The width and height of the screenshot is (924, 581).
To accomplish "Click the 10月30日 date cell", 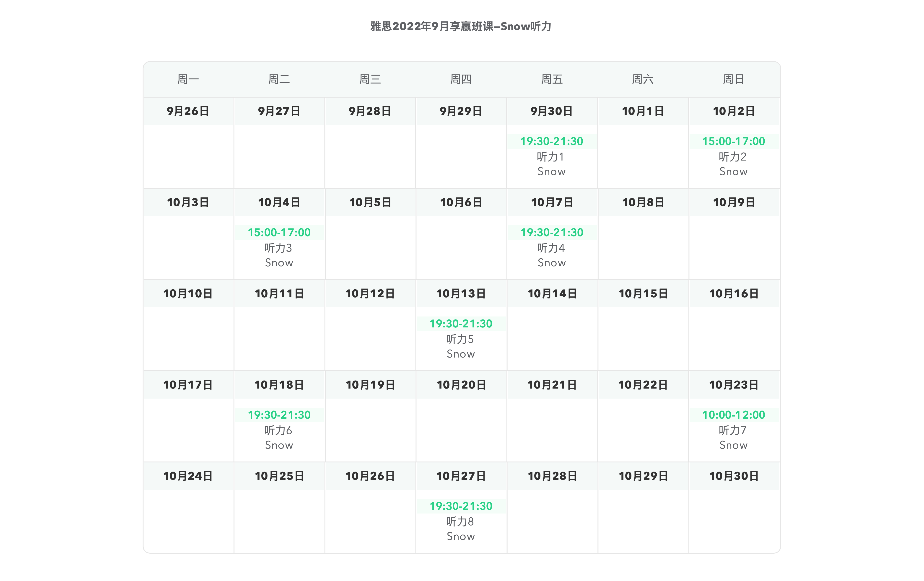I will click(x=734, y=476).
